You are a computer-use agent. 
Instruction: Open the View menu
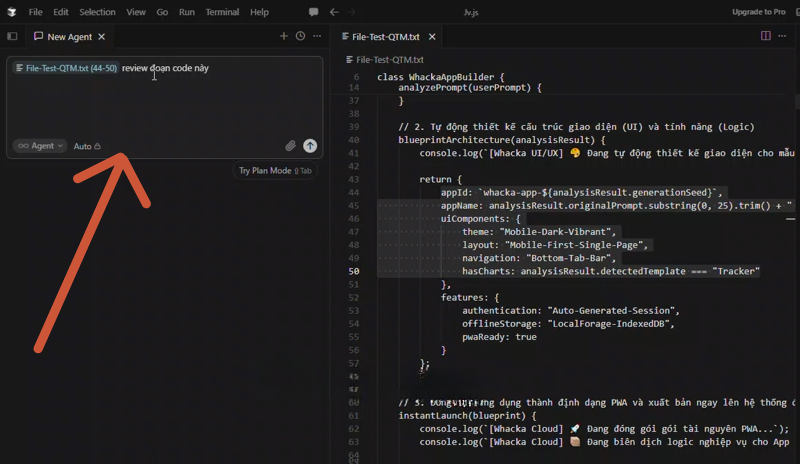(x=136, y=12)
